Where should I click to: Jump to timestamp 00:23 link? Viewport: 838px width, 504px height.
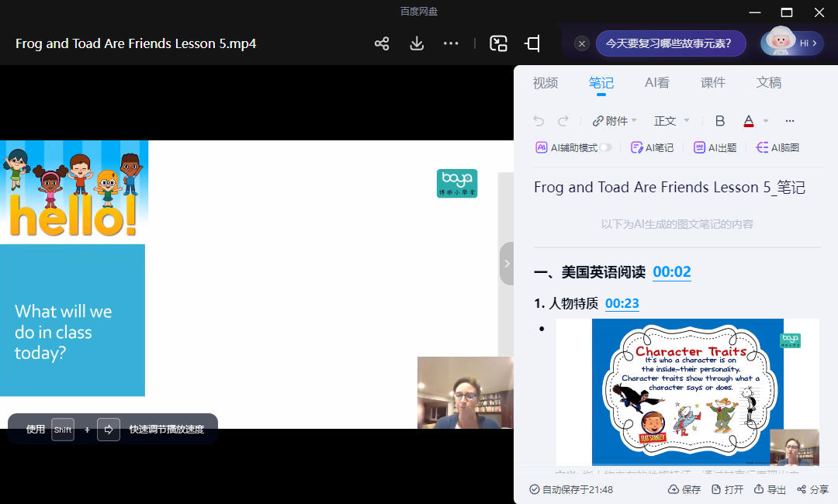click(622, 303)
